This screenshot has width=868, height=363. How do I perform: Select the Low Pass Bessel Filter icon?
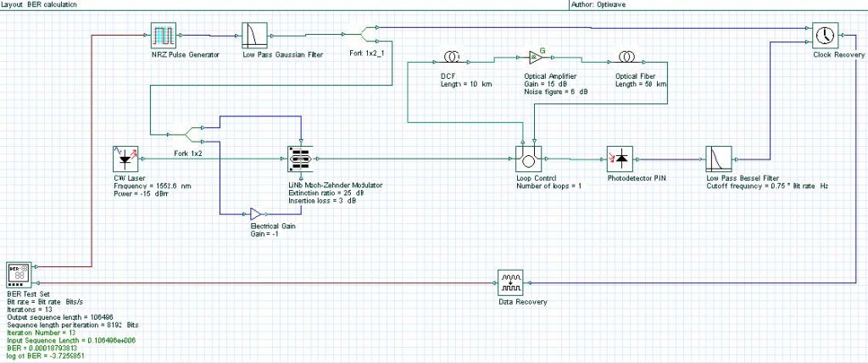click(719, 159)
